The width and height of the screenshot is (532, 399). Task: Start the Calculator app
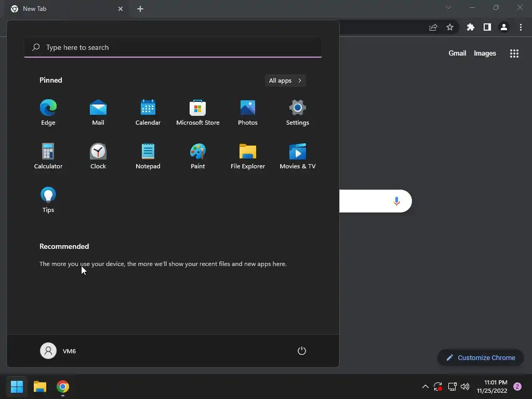point(48,156)
